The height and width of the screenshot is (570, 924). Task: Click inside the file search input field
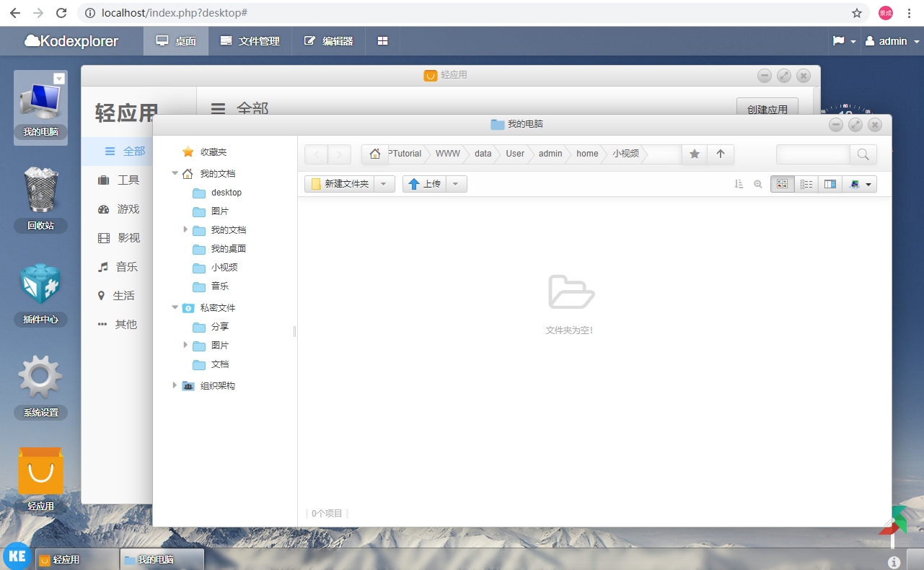click(x=813, y=154)
